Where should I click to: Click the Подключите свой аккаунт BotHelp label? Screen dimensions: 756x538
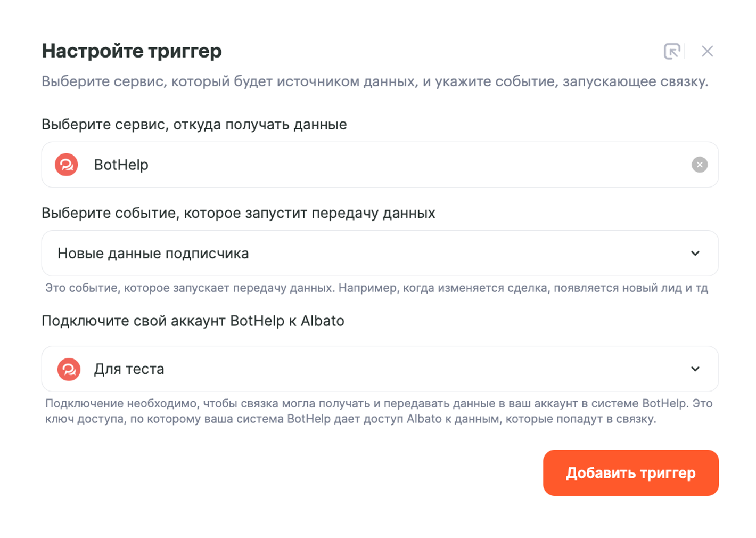(193, 321)
